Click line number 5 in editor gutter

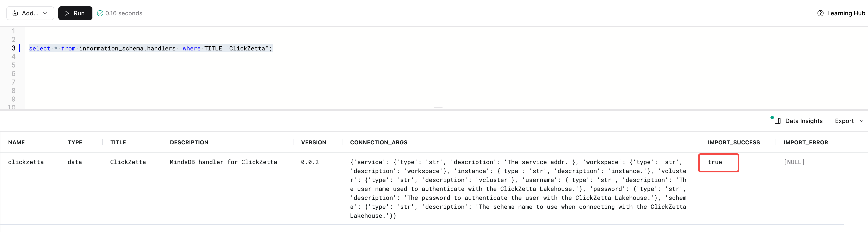tap(13, 65)
